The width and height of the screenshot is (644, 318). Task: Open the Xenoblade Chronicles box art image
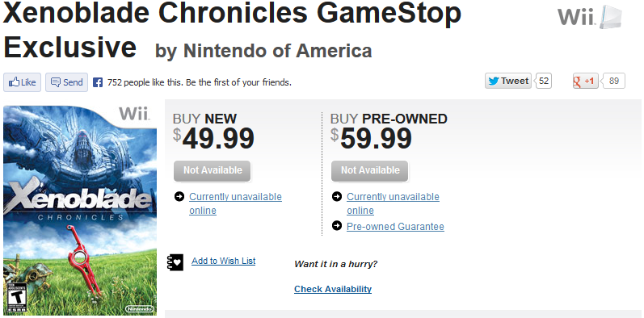click(x=80, y=211)
